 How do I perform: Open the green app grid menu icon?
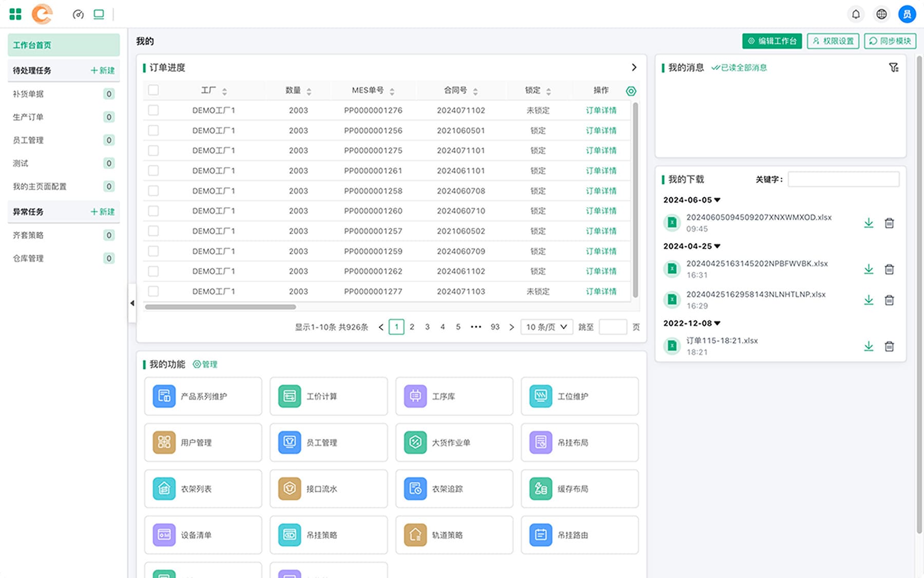click(x=15, y=14)
